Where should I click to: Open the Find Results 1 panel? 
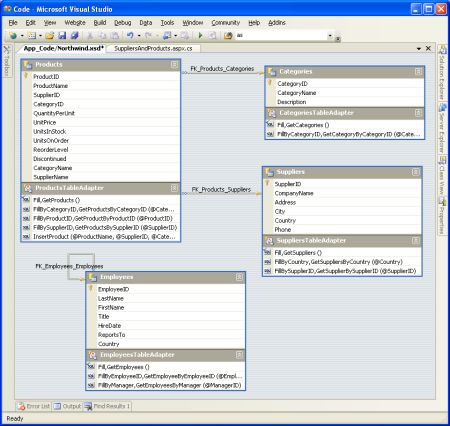pyautogui.click(x=108, y=406)
